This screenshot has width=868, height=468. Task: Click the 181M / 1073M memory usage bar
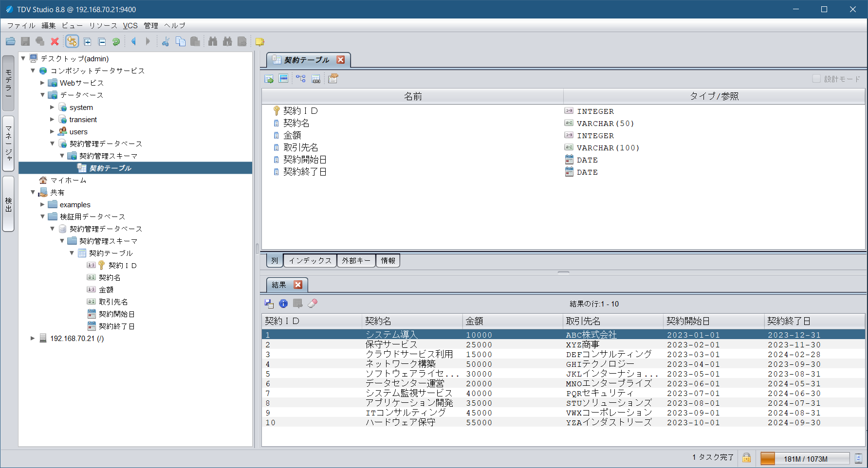pos(805,458)
